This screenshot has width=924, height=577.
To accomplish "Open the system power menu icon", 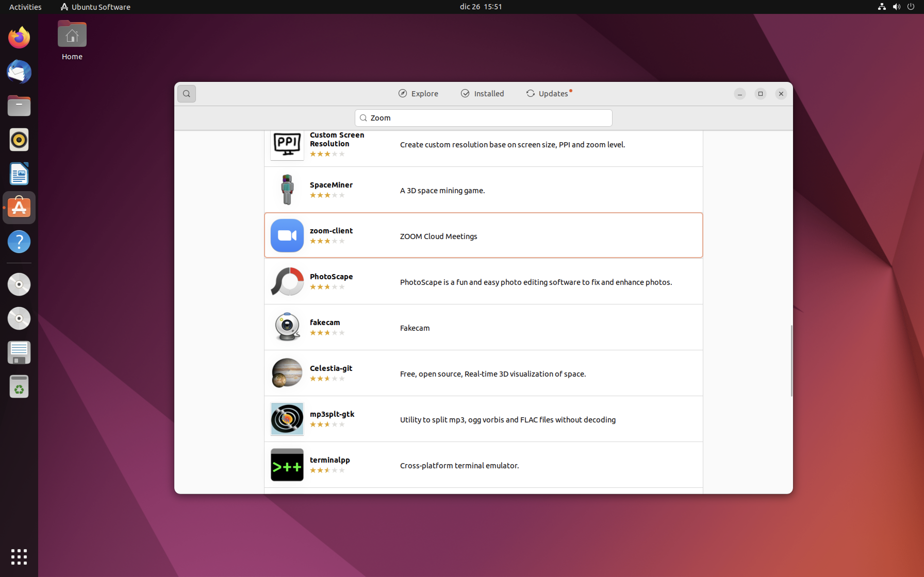I will coord(911,7).
